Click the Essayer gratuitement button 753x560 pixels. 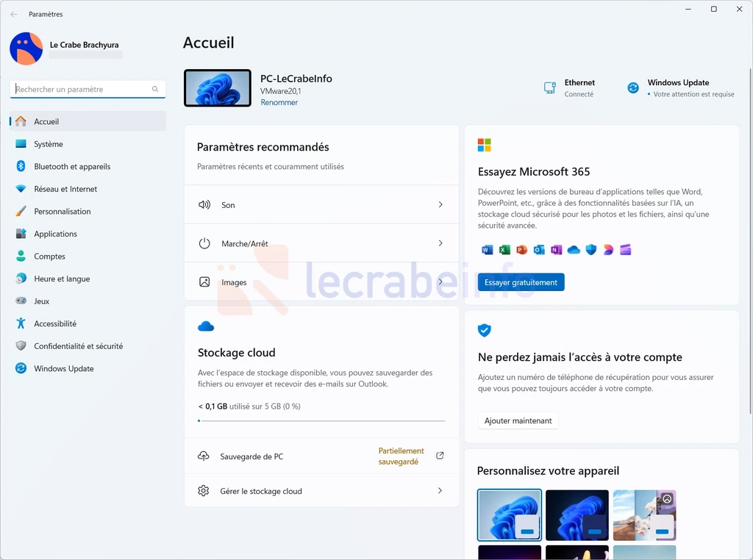click(x=521, y=281)
